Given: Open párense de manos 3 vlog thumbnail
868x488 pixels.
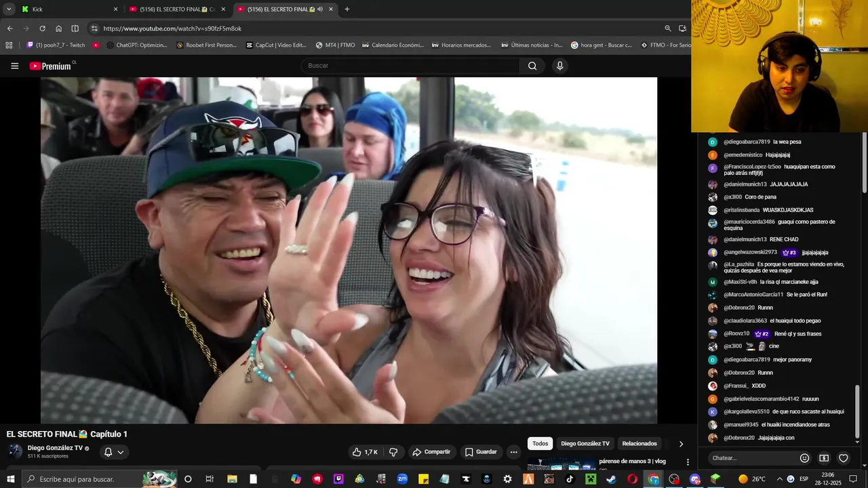Looking at the screenshot, I should tap(561, 464).
